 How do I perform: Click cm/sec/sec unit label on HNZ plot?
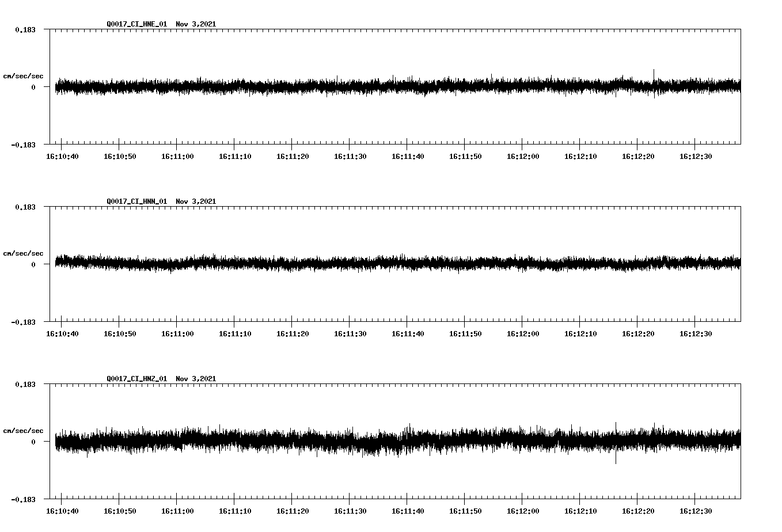click(23, 431)
